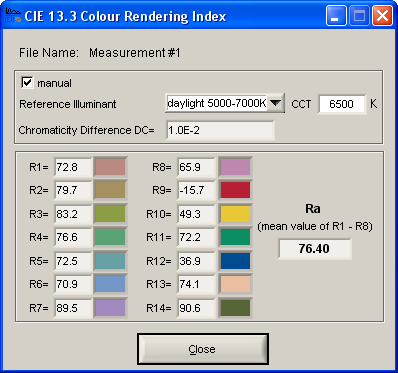
Task: Select the R9 value field -15.7
Action: click(x=196, y=190)
